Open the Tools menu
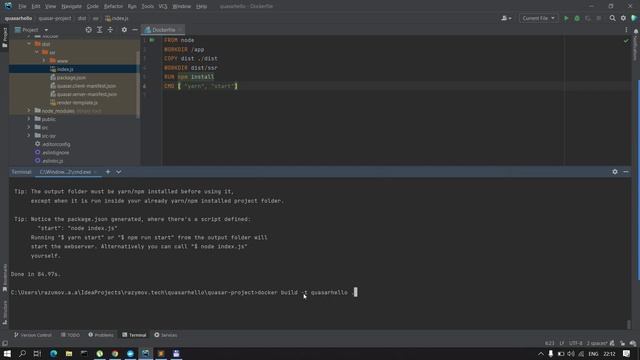 pyautogui.click(x=148, y=7)
